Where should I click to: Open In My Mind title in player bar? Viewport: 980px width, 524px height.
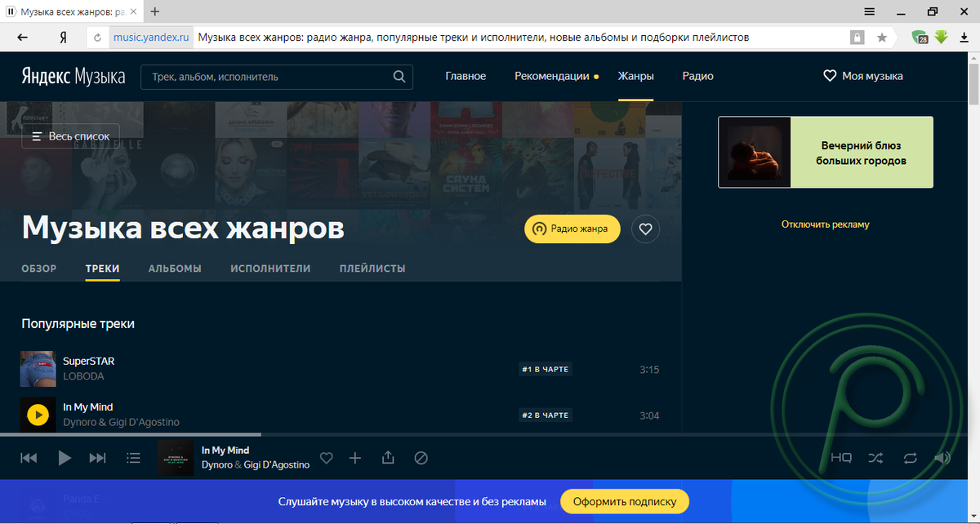[x=225, y=451]
